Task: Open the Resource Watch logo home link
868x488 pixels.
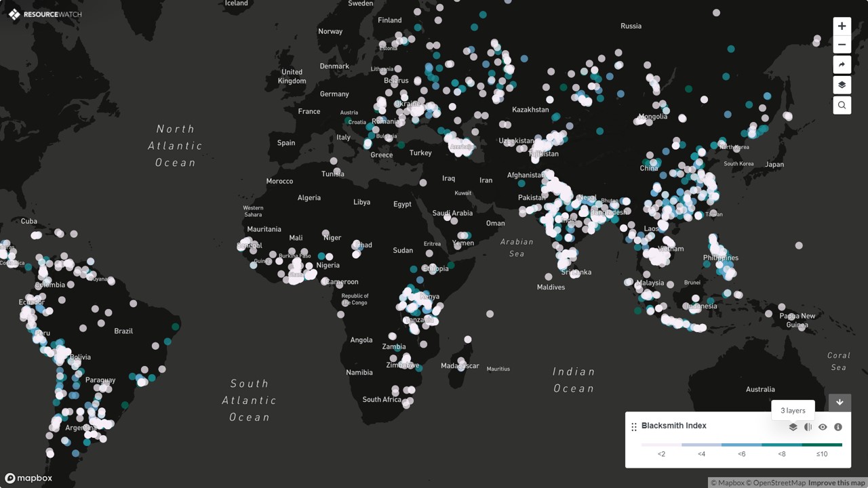Action: (x=45, y=14)
